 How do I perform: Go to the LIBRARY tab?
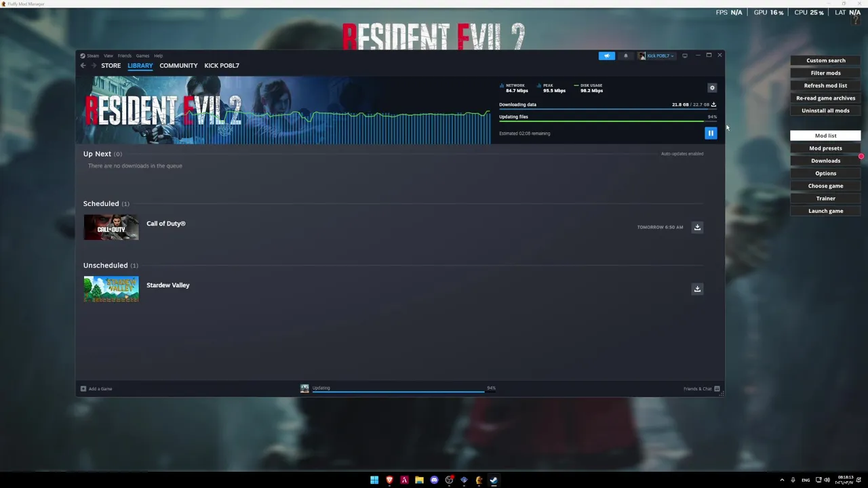tap(140, 66)
